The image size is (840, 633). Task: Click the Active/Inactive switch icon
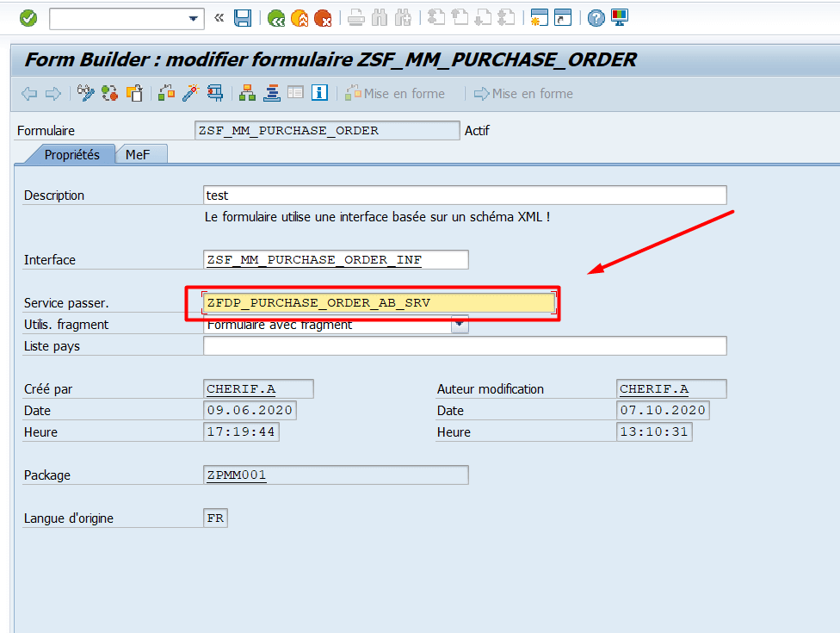(110, 93)
